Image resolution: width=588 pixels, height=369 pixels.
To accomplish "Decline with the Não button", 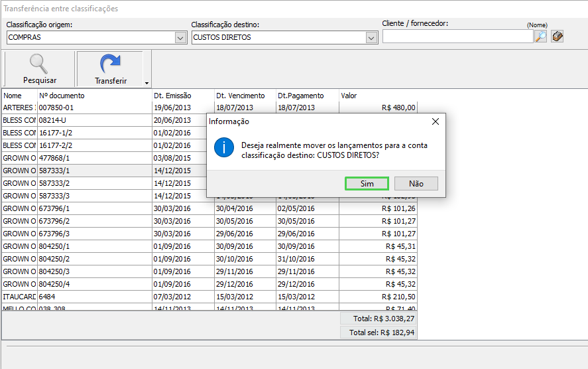I will point(416,184).
